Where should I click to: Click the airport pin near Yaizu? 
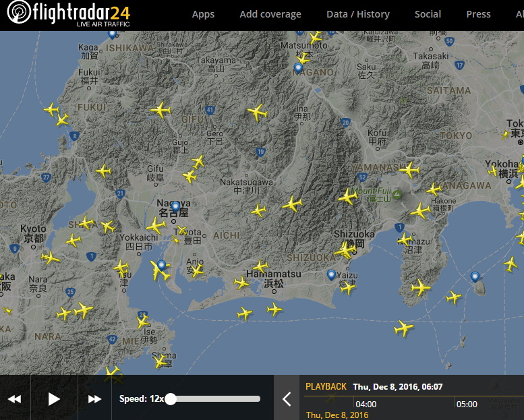330,274
